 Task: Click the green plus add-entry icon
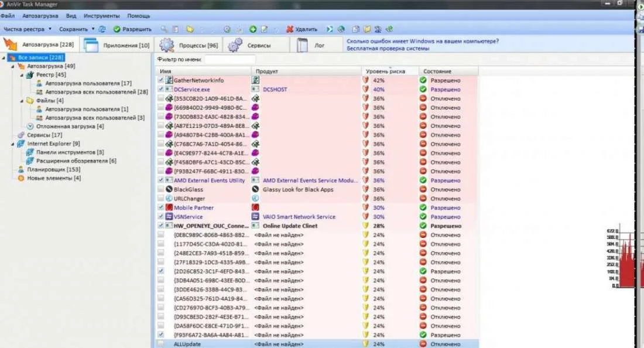pos(253,29)
